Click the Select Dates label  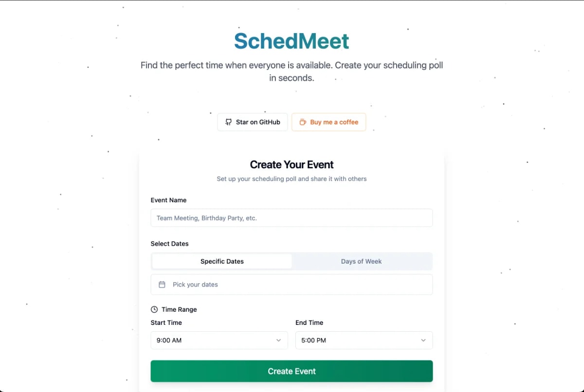pyautogui.click(x=169, y=243)
